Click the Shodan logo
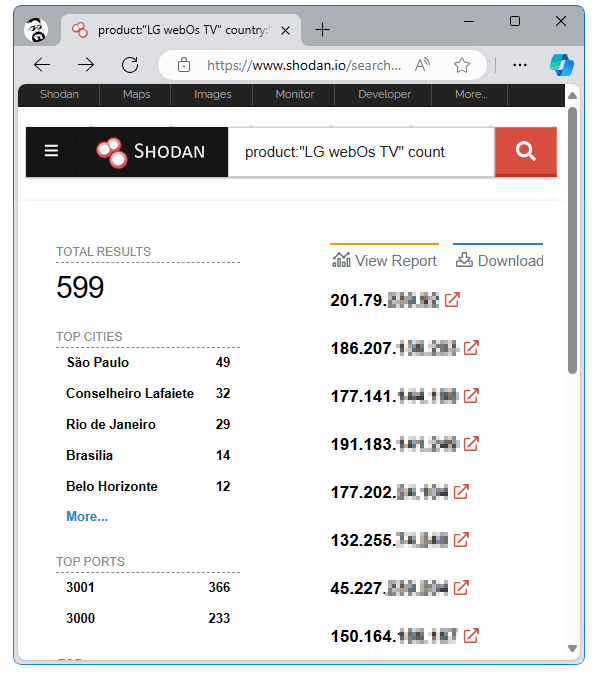 151,152
